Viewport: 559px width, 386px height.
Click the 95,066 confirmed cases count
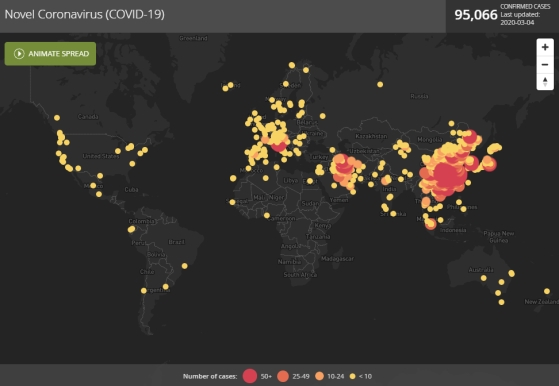(476, 15)
